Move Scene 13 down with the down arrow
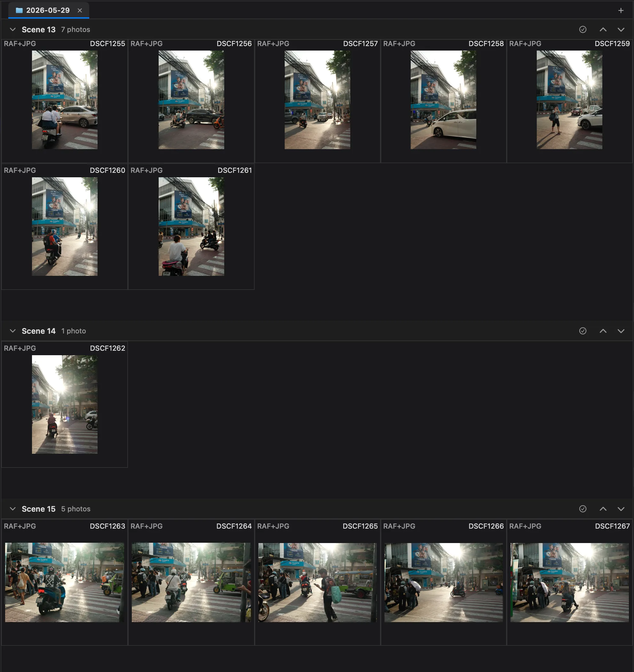Screen dimensions: 634x672 pos(621,29)
